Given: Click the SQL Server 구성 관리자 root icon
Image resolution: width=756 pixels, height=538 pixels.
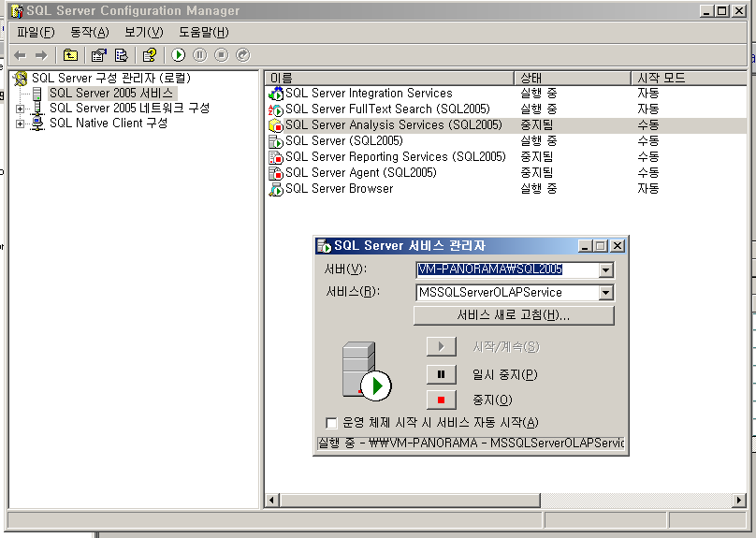Looking at the screenshot, I should [21, 78].
